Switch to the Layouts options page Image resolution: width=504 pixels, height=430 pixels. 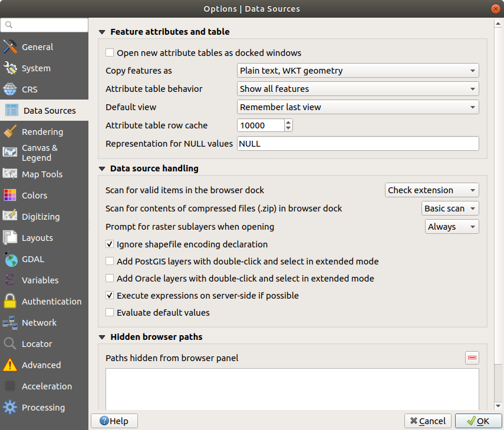pyautogui.click(x=37, y=238)
